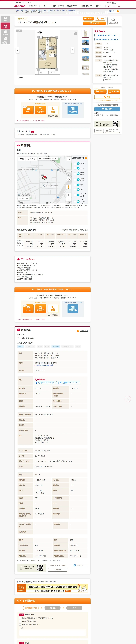This screenshot has width=136, height=644.
Task: Check 実際に物件を見たい inquiry option
Action: pos(20,621)
